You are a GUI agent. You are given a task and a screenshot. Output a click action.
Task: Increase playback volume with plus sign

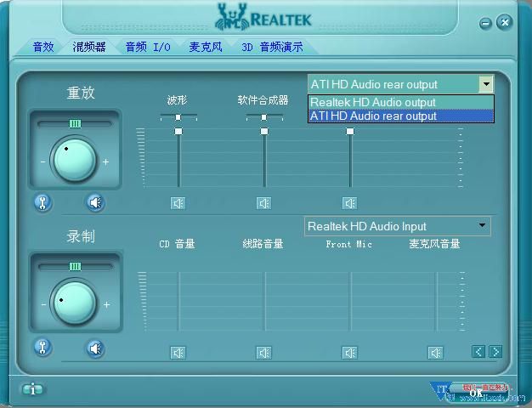pos(106,162)
